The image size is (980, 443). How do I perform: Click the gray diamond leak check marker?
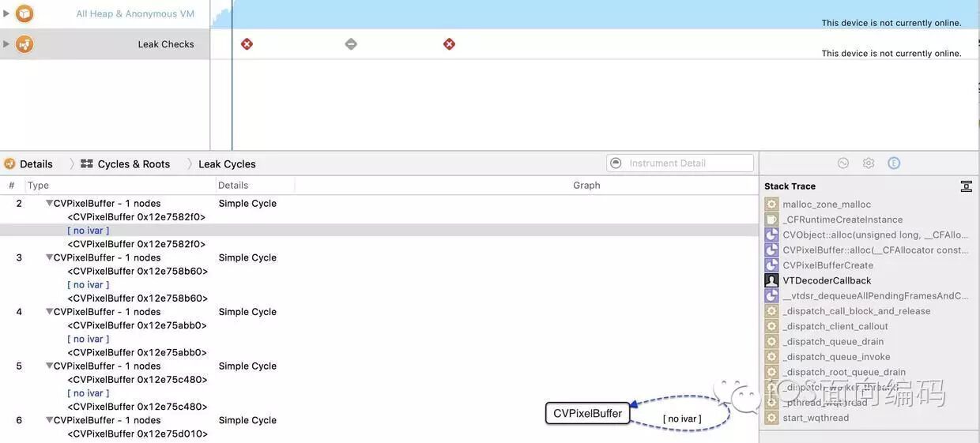(351, 44)
